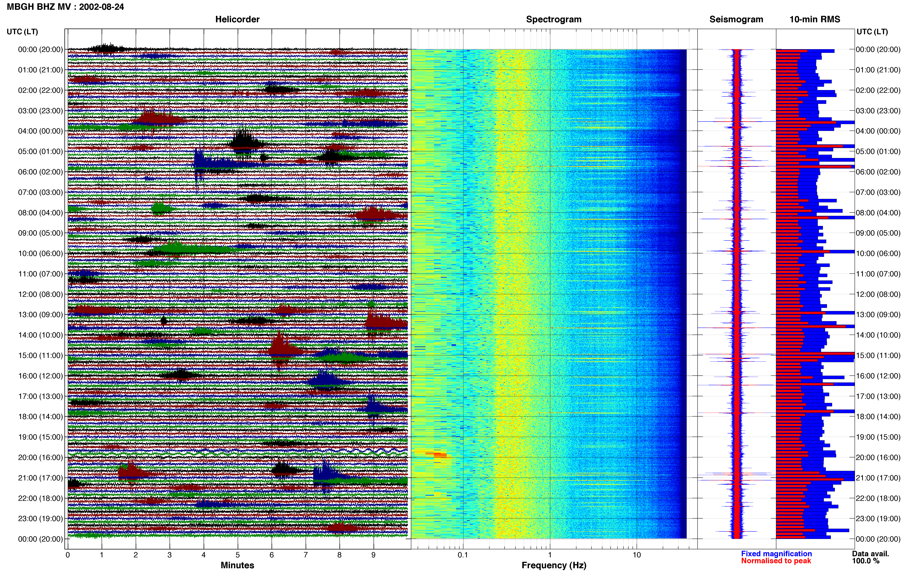Click right time label '21:00 (17:00)'
Viewport: 924px width, 578px height.
[878, 478]
